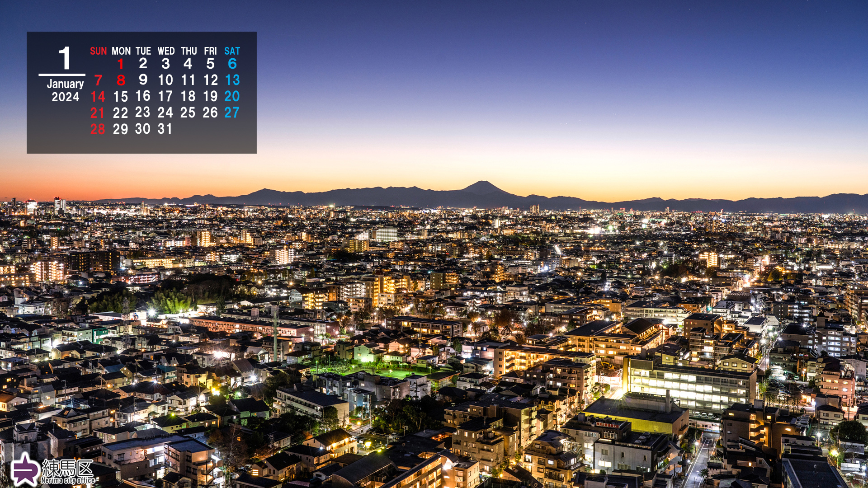The image size is (868, 488).
Task: Click the MON column header
Action: click(121, 51)
